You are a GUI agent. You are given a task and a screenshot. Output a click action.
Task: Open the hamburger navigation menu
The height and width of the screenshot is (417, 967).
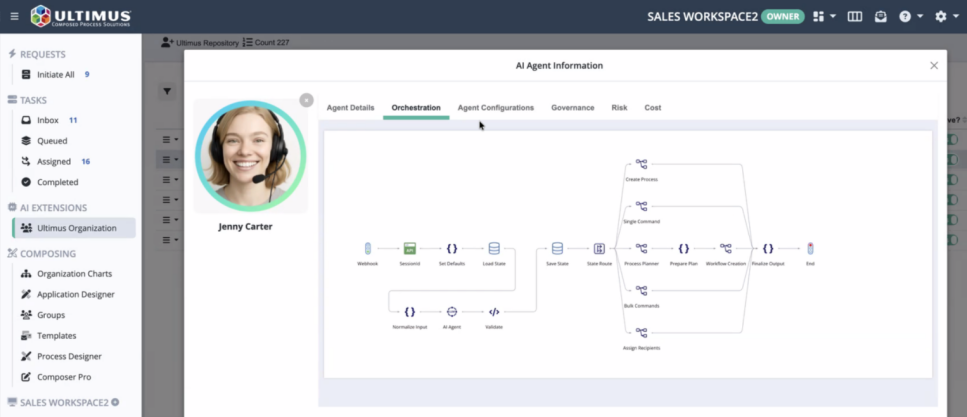(x=14, y=17)
